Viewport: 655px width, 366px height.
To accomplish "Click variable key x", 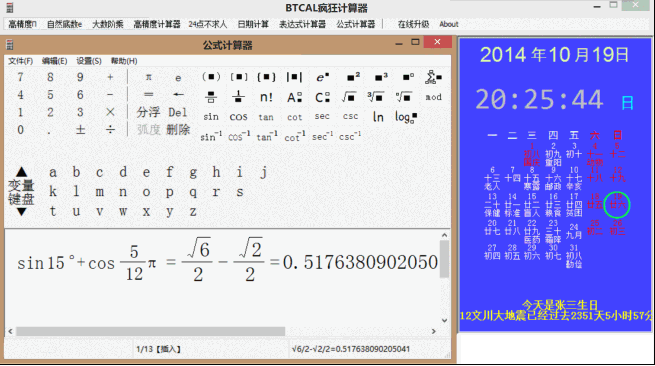I will (146, 211).
